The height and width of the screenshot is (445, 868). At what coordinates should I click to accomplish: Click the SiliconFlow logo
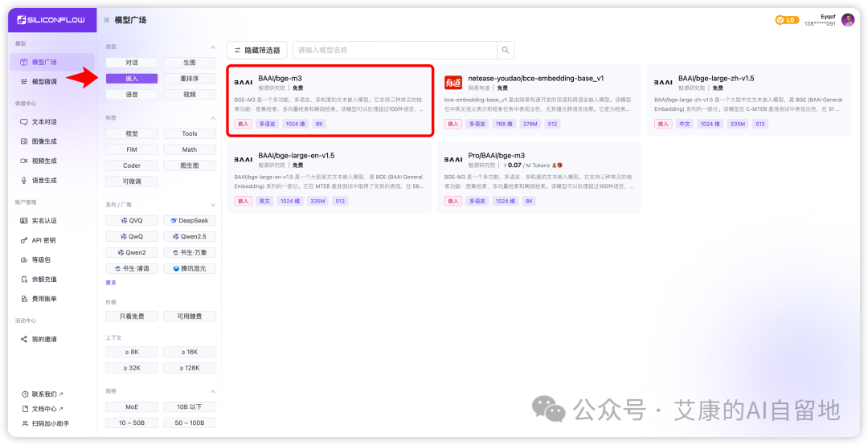click(x=51, y=20)
